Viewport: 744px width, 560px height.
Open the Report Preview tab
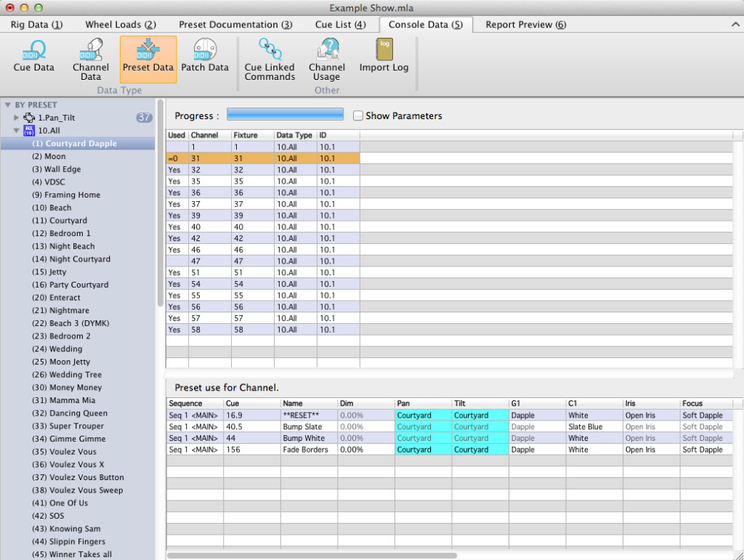(525, 25)
